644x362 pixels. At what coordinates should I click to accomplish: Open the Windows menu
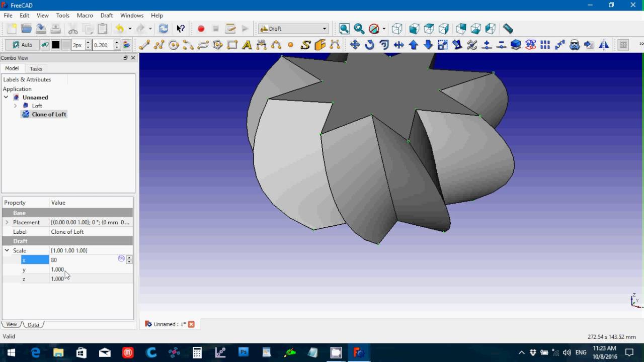pos(132,16)
